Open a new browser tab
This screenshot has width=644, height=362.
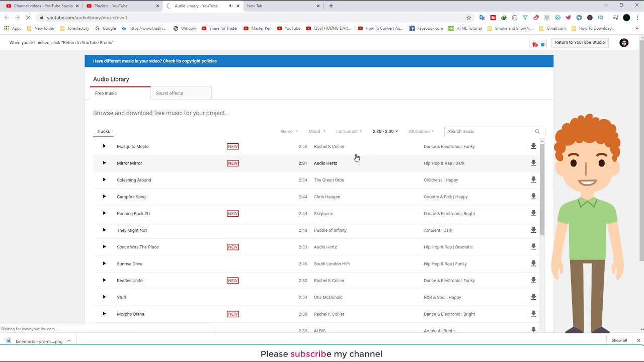pos(331,6)
